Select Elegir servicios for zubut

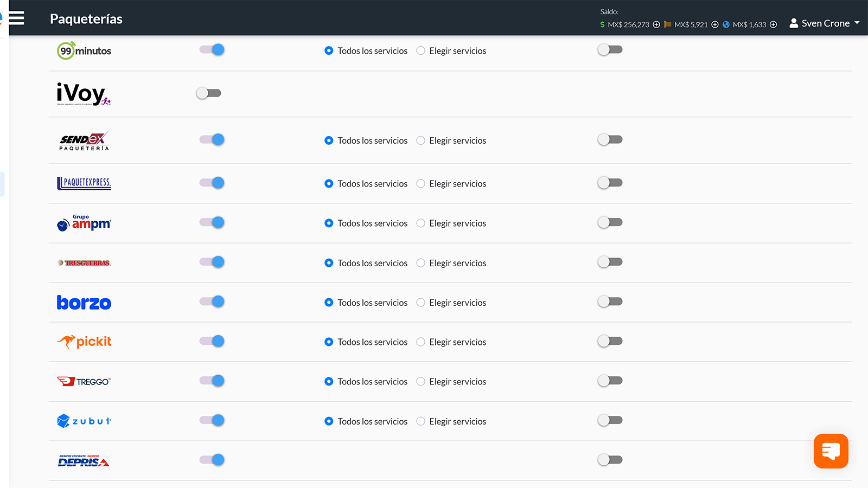420,421
